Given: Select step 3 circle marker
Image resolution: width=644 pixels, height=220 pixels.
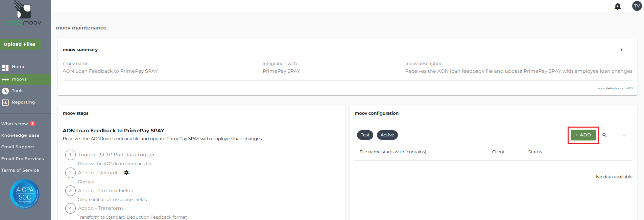Looking at the screenshot, I should point(70,191).
